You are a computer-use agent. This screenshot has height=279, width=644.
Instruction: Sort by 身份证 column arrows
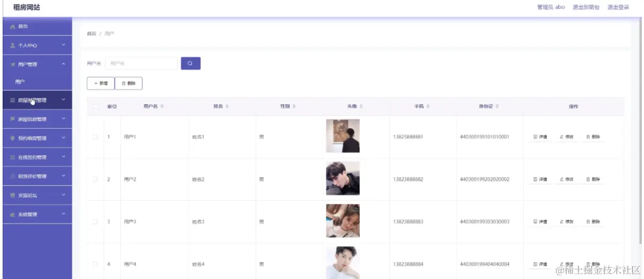[x=497, y=107]
